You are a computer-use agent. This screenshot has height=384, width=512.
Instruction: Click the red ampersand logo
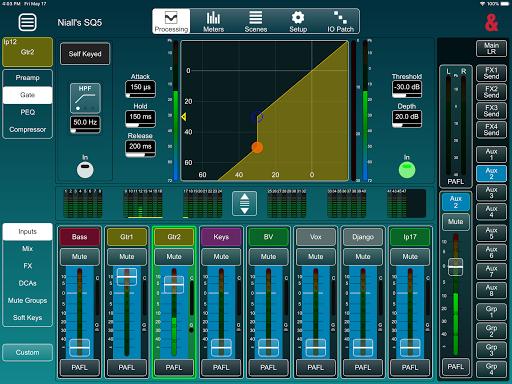coord(491,23)
